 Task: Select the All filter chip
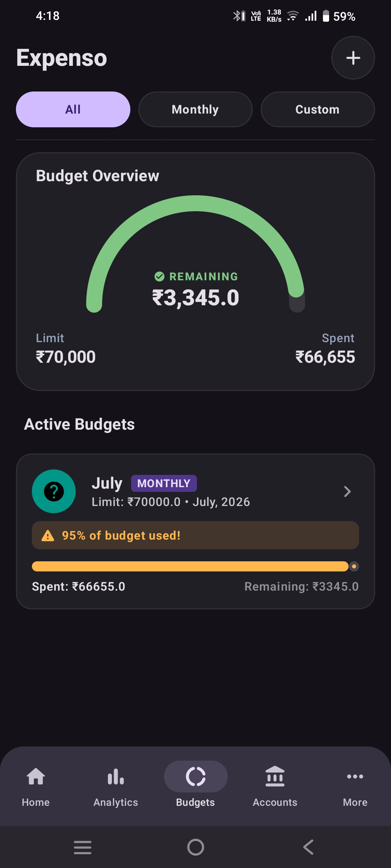(x=73, y=109)
